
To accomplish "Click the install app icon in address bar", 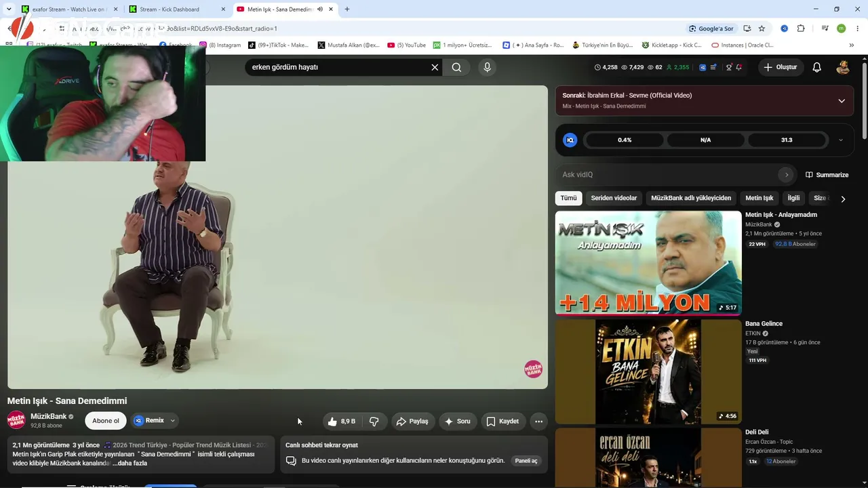I will [747, 28].
